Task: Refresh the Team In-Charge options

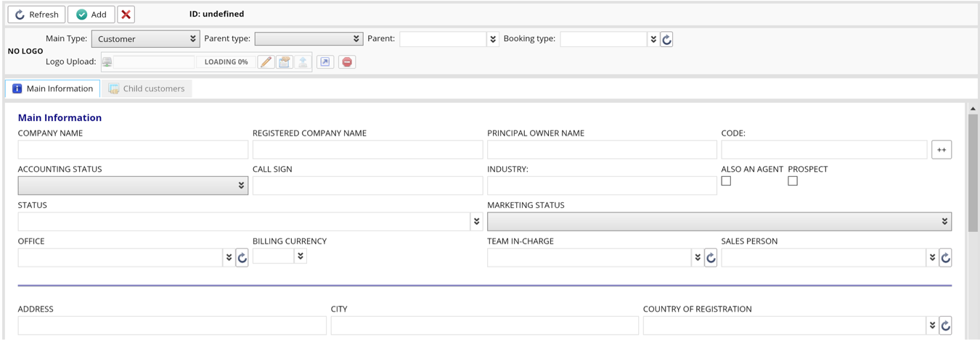Action: coord(711,257)
